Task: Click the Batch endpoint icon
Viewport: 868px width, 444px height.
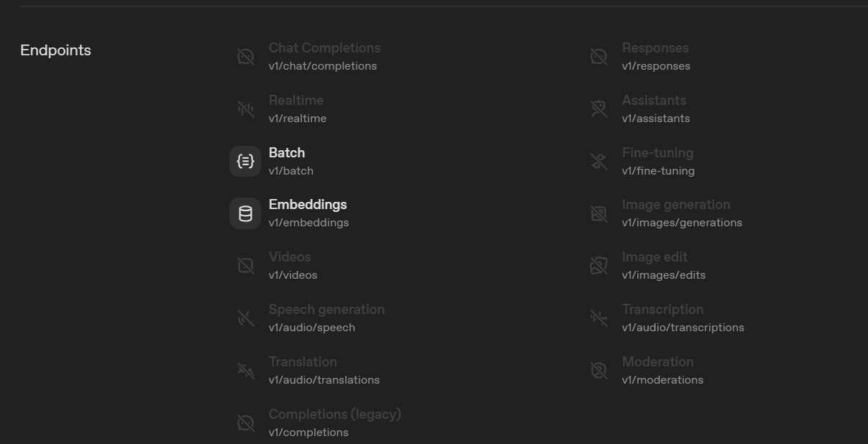Action: tap(245, 161)
